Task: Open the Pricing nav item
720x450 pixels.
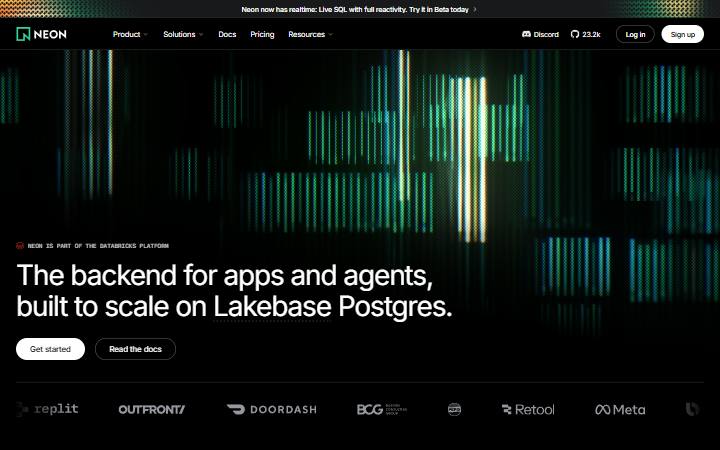Action: [x=262, y=34]
